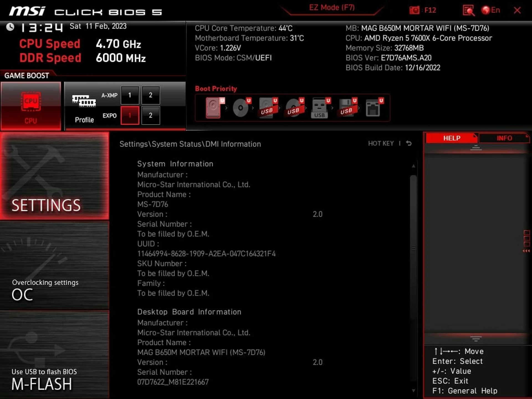
Task: Click the GAME BOOST label
Action: pos(27,75)
